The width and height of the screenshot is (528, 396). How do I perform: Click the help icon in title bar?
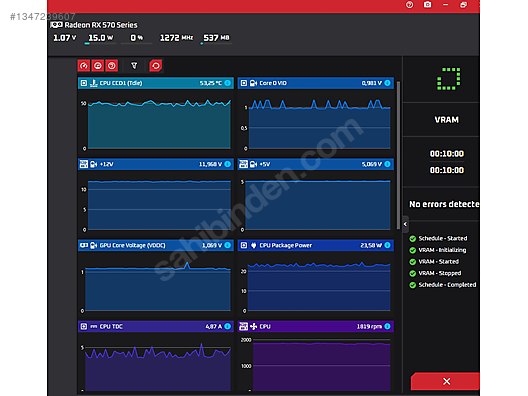[409, 5]
